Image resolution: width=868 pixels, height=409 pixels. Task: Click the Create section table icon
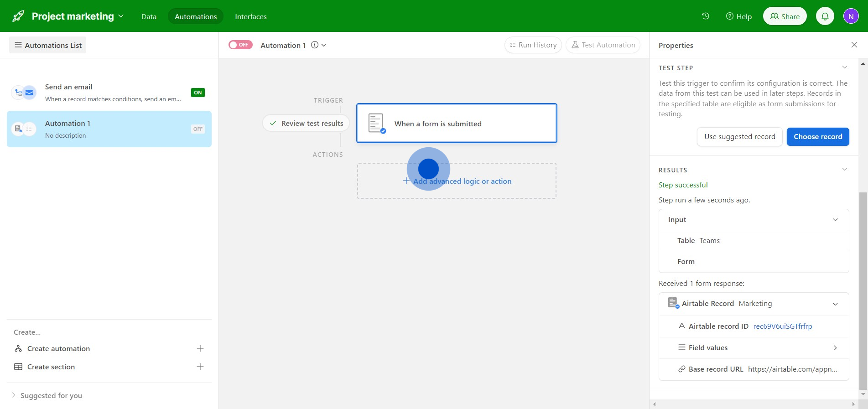(x=18, y=367)
